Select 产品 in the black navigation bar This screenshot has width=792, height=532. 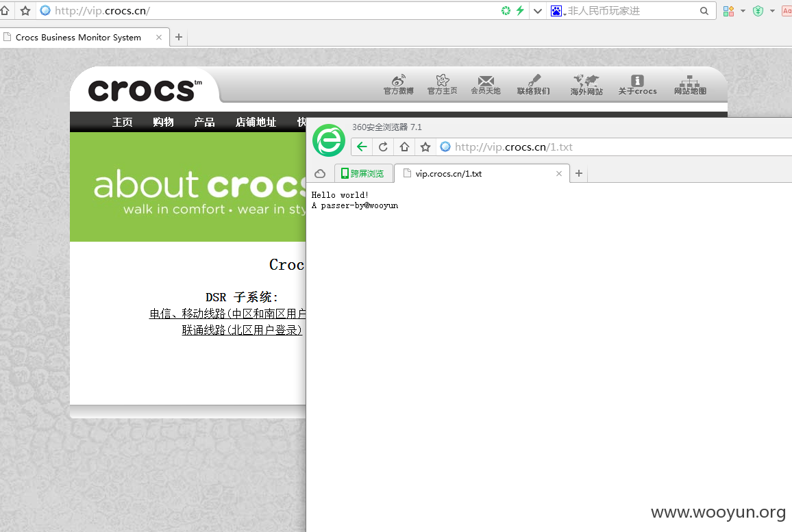click(205, 122)
